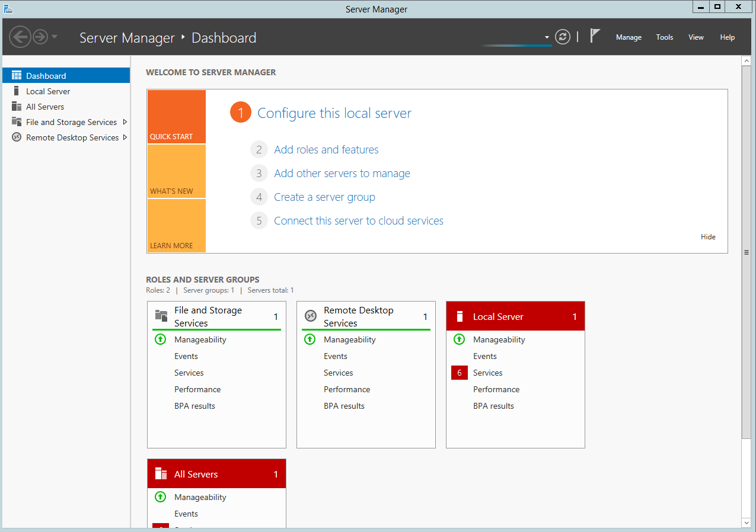Image resolution: width=756 pixels, height=532 pixels.
Task: Open the All Servers tile header
Action: 216,474
